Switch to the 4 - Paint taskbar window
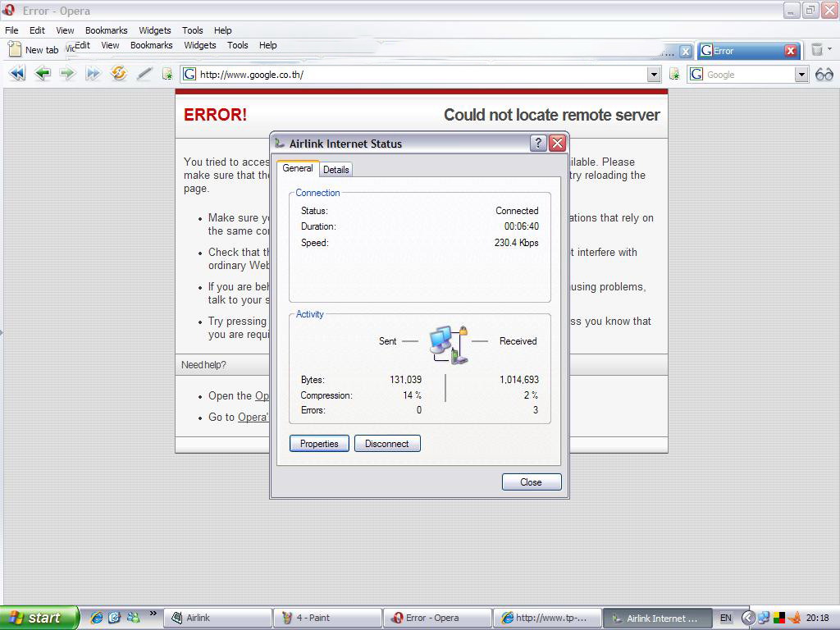The image size is (840, 630). coord(327,618)
